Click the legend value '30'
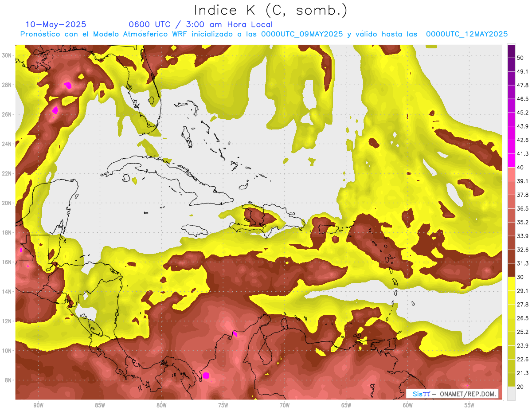 [x=521, y=277]
